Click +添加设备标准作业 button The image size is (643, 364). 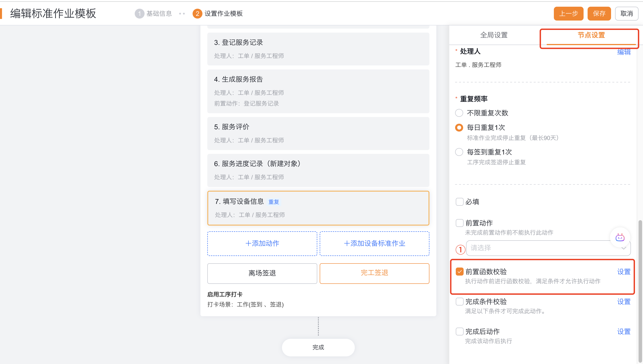pos(374,243)
